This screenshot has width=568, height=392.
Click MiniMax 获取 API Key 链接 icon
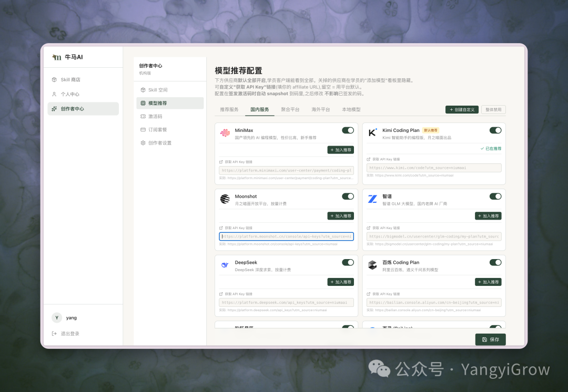[221, 162]
